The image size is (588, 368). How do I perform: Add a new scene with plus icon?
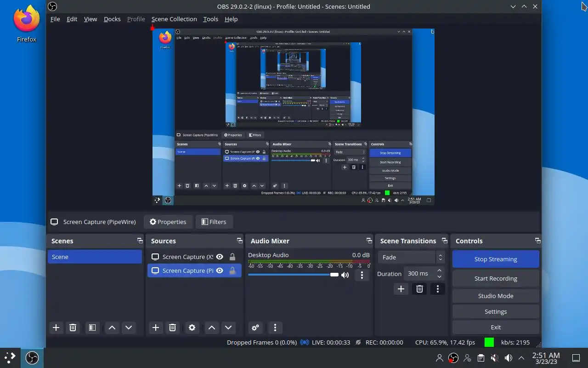(x=56, y=328)
